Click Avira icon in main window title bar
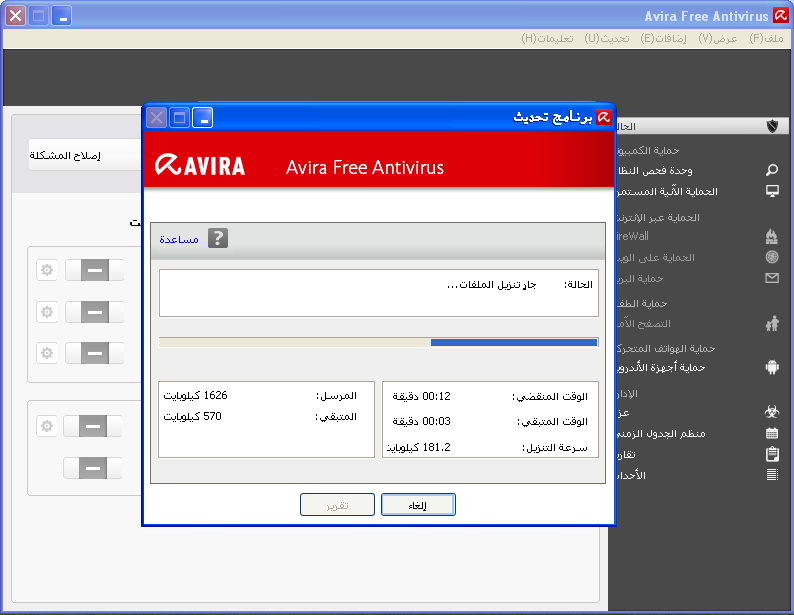 780,16
